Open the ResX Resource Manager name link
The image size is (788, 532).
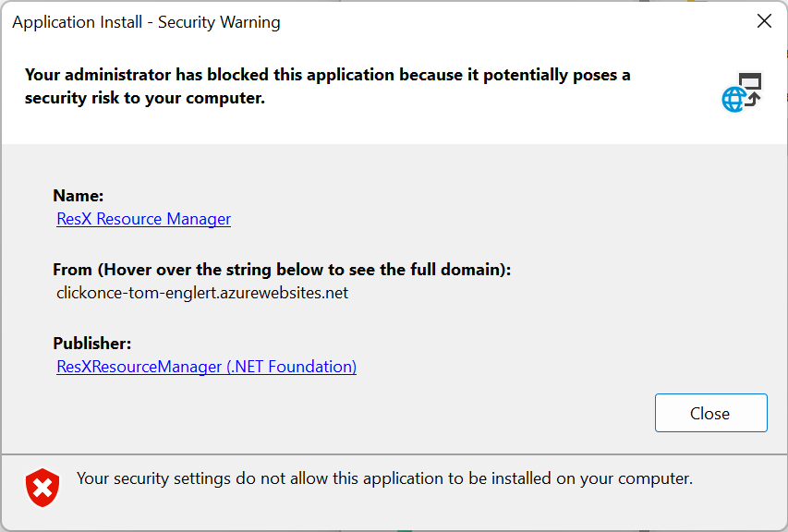tap(143, 219)
